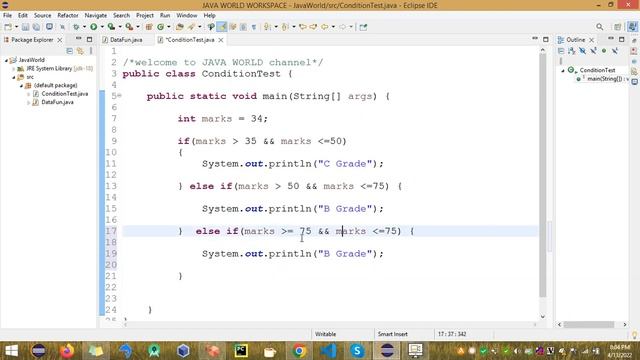The height and width of the screenshot is (360, 640).
Task: Collapse the ConditionTest node in the Outline
Action: pos(563,70)
